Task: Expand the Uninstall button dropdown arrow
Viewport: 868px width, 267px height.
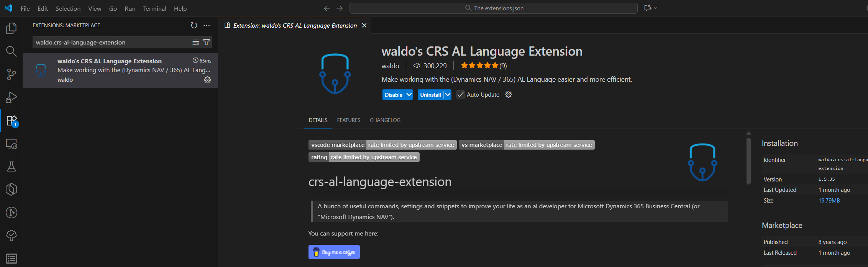Action: pos(447,94)
